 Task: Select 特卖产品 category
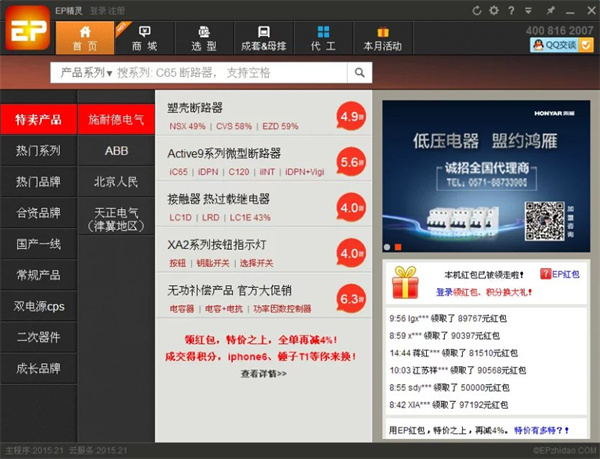(x=38, y=119)
